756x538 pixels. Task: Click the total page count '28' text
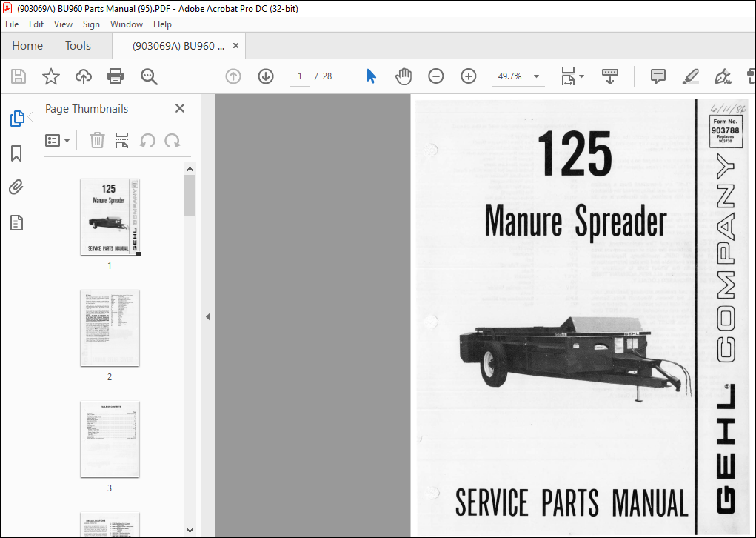327,76
